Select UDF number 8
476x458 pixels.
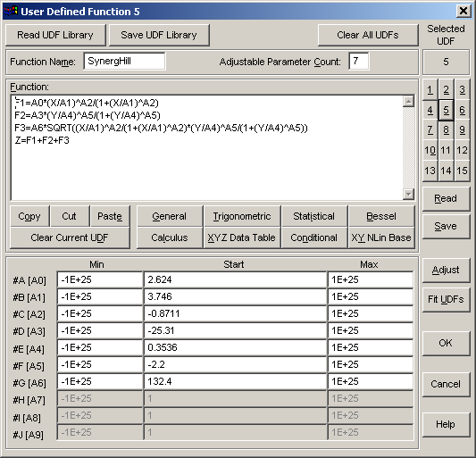pos(446,130)
